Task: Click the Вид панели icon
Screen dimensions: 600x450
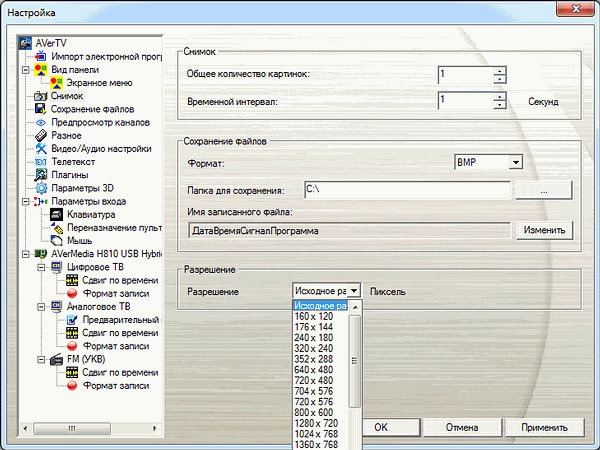Action: tap(41, 70)
